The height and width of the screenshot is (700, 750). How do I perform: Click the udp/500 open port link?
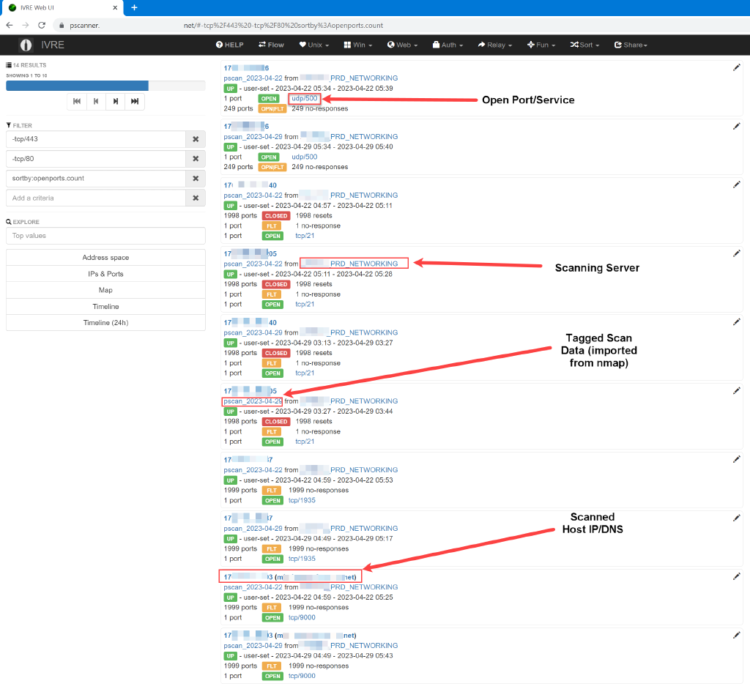(x=304, y=98)
